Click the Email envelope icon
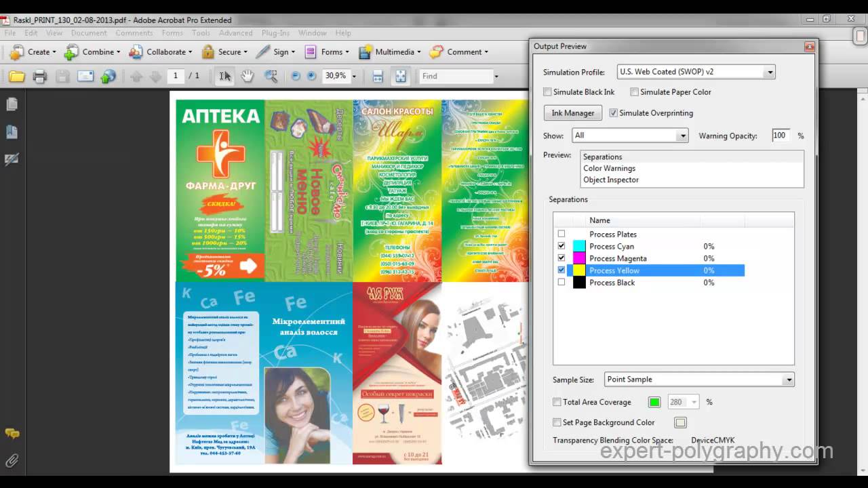This screenshot has height=488, width=868. coord(85,77)
